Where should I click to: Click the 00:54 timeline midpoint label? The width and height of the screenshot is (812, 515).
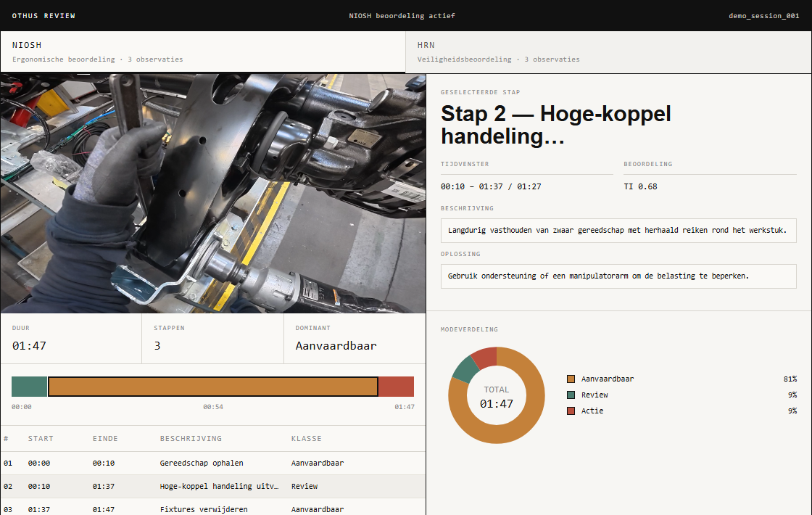[213, 407]
